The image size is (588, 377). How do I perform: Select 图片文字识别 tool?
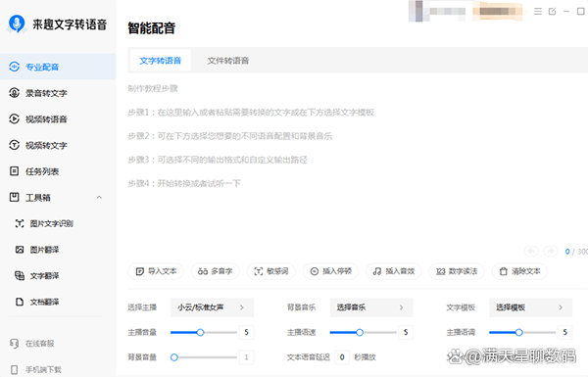[x=51, y=223]
